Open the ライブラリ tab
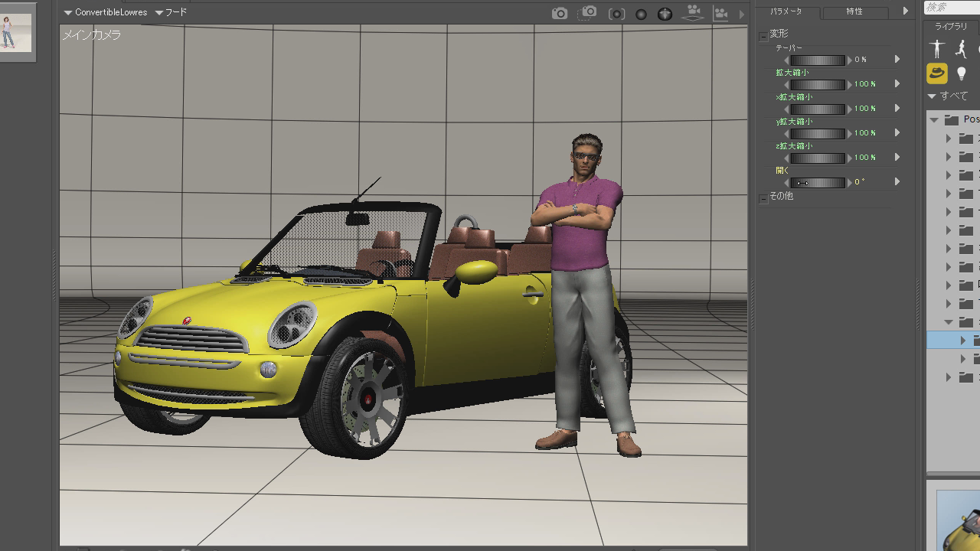This screenshot has height=551, width=980. (x=951, y=26)
